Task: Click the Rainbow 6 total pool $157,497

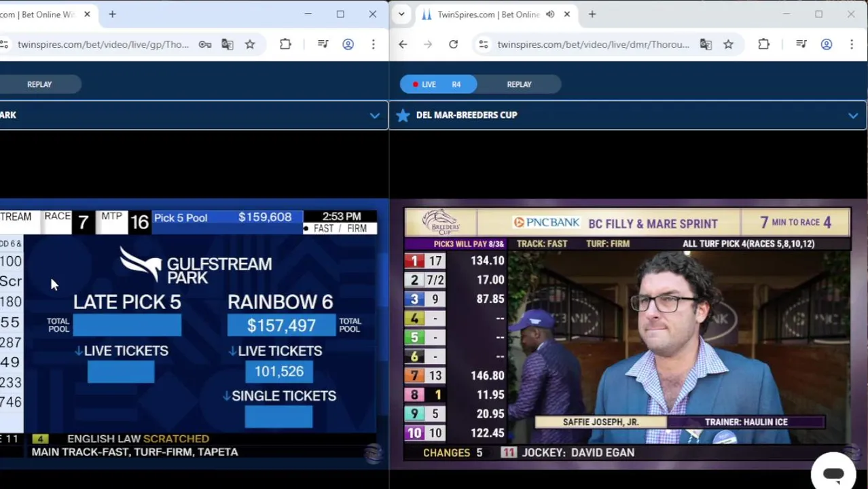Action: coord(281,326)
